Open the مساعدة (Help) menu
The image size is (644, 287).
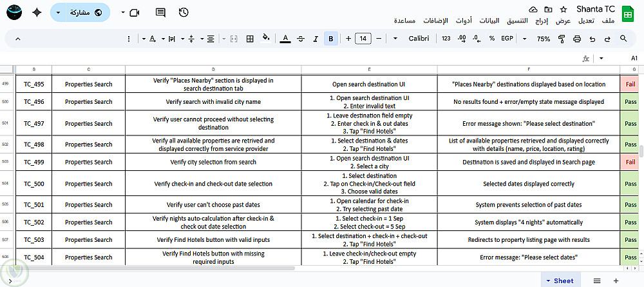(x=404, y=21)
